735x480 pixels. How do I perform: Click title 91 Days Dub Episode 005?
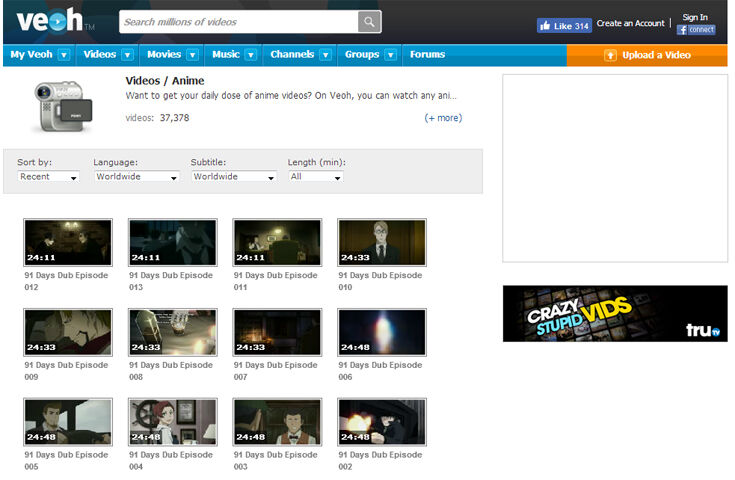click(x=66, y=461)
